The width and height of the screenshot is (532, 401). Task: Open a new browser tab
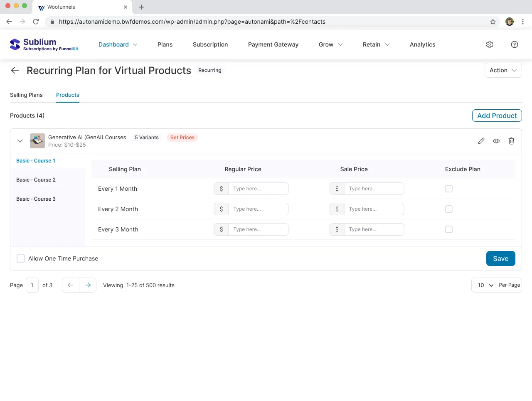pos(141,7)
